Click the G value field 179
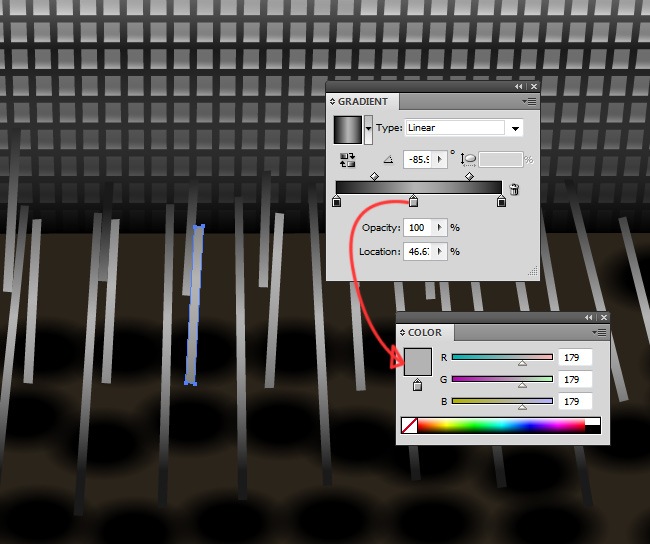The width and height of the screenshot is (650, 544). click(575, 379)
